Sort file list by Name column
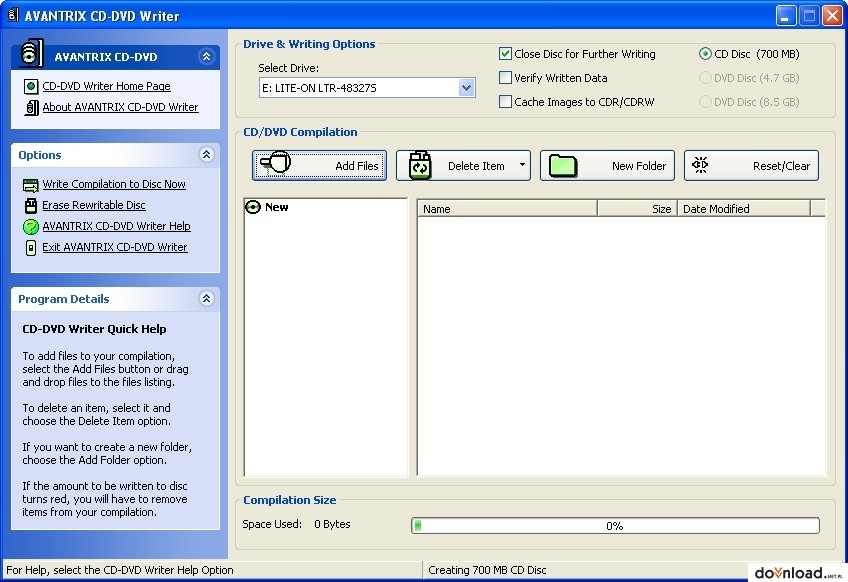The image size is (848, 582). pos(507,209)
